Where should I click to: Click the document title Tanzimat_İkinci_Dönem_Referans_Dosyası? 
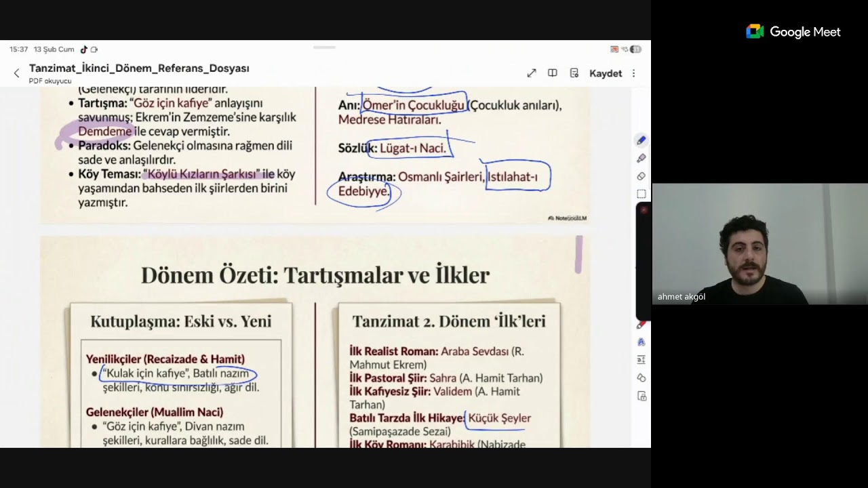coord(139,68)
